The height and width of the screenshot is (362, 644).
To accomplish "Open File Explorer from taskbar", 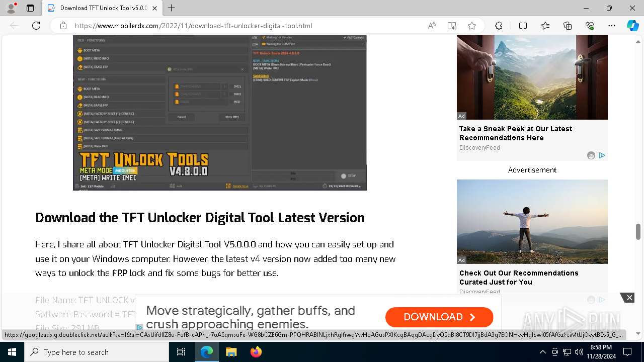I will pos(231,352).
